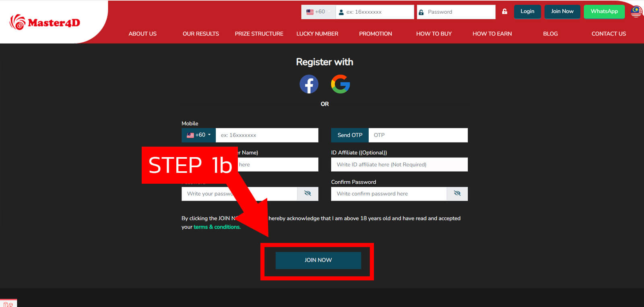The image size is (644, 307).
Task: Focus the ID Affiliate input field
Action: (399, 164)
